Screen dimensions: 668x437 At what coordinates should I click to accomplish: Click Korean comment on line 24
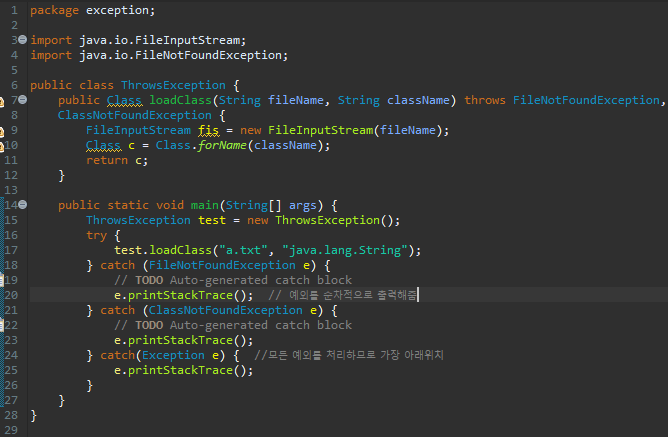[x=348, y=355]
